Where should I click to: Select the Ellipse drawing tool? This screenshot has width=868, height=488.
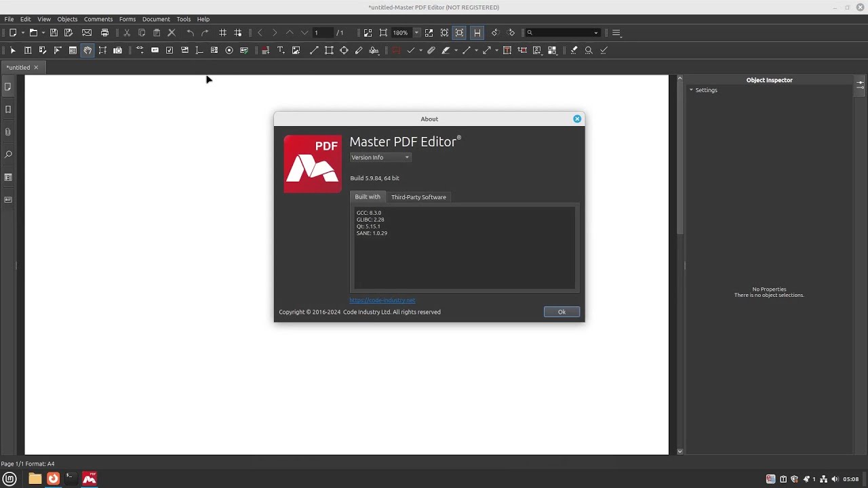(344, 50)
